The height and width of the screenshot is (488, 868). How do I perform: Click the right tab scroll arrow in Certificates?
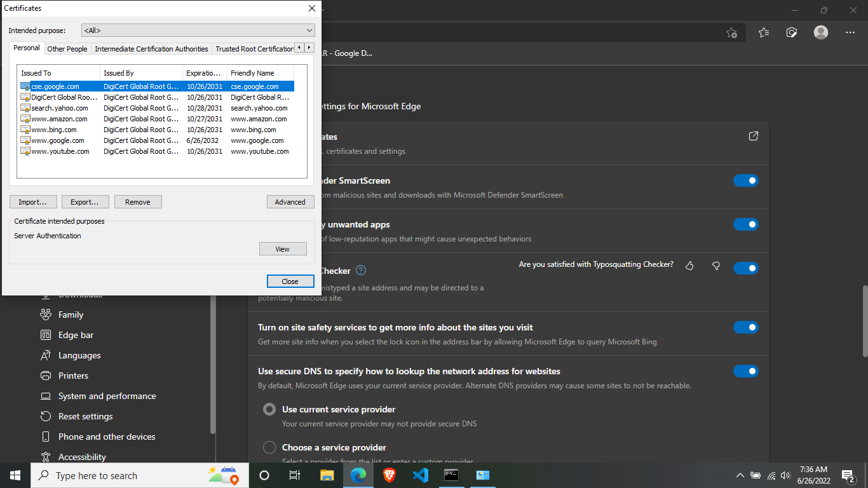pos(309,48)
